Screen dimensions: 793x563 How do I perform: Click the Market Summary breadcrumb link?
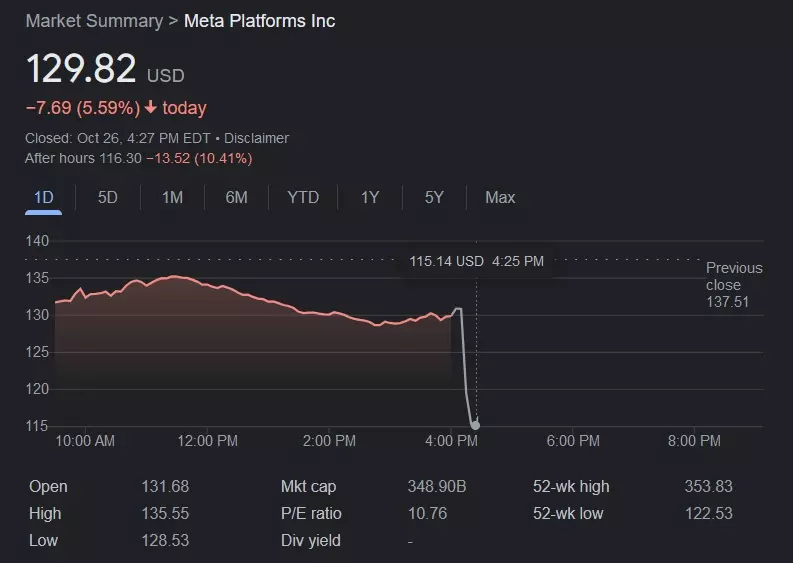coord(93,21)
